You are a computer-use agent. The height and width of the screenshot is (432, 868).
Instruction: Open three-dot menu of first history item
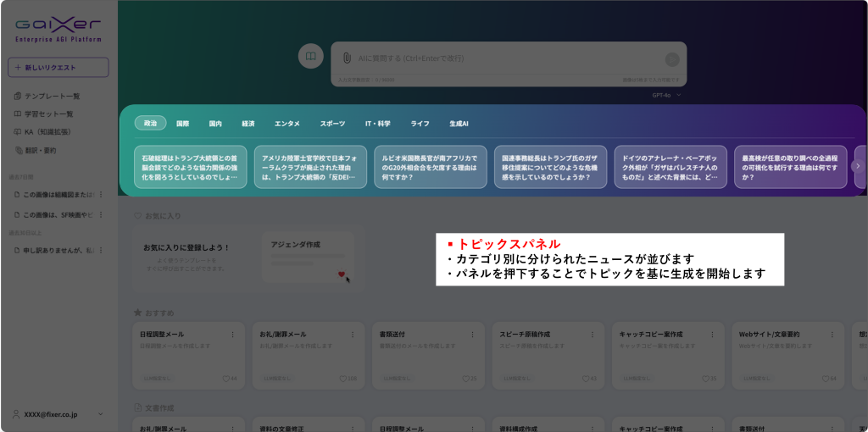(102, 194)
